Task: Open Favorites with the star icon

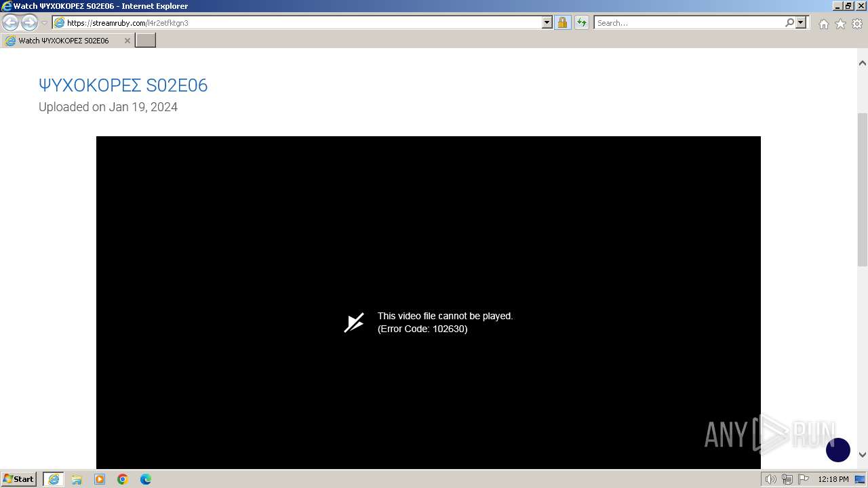Action: (840, 24)
